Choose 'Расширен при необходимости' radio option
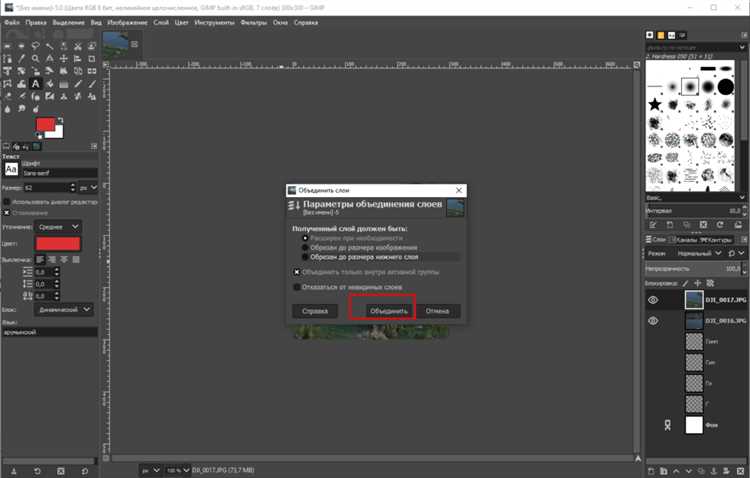This screenshot has width=750, height=478. pos(352,238)
